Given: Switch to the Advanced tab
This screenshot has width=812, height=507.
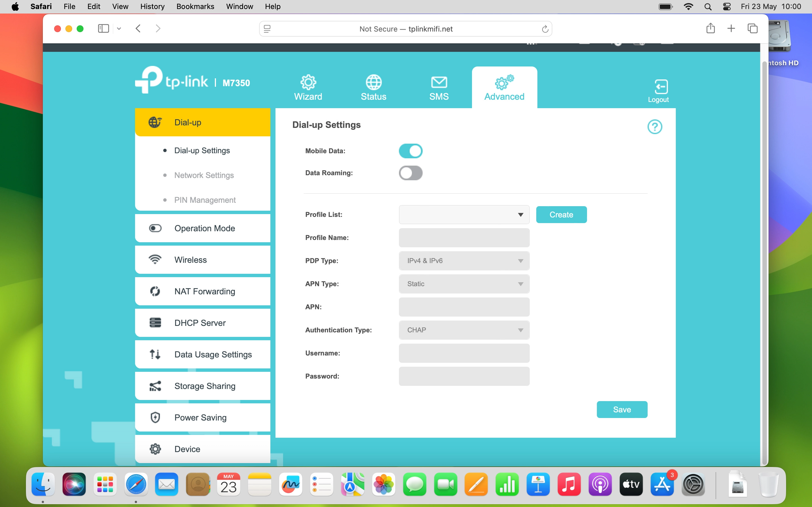Looking at the screenshot, I should point(504,88).
